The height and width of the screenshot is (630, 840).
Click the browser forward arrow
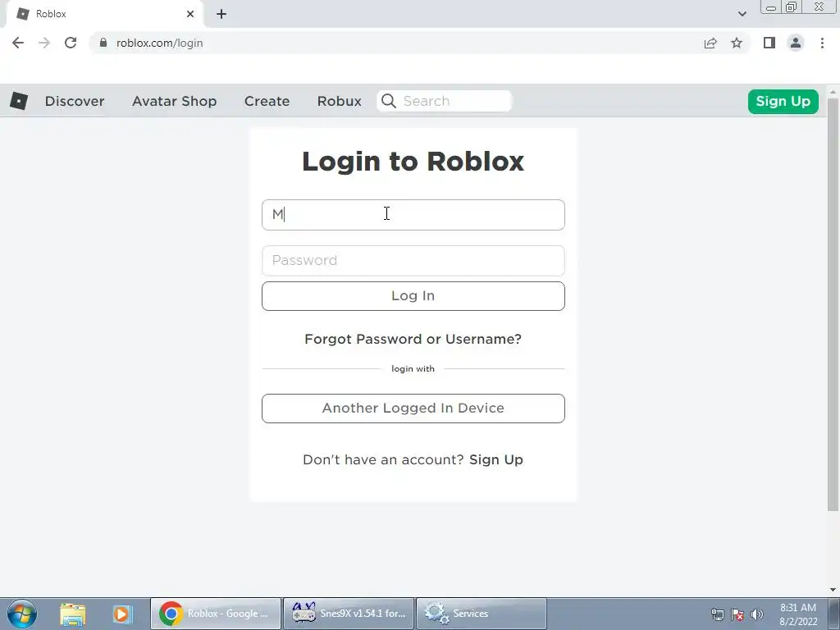44,43
